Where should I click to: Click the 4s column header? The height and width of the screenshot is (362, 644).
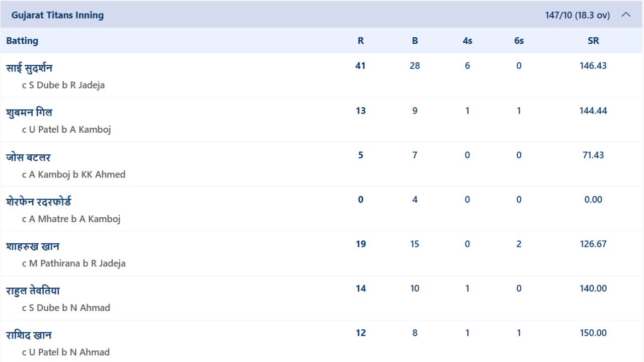[x=467, y=41]
